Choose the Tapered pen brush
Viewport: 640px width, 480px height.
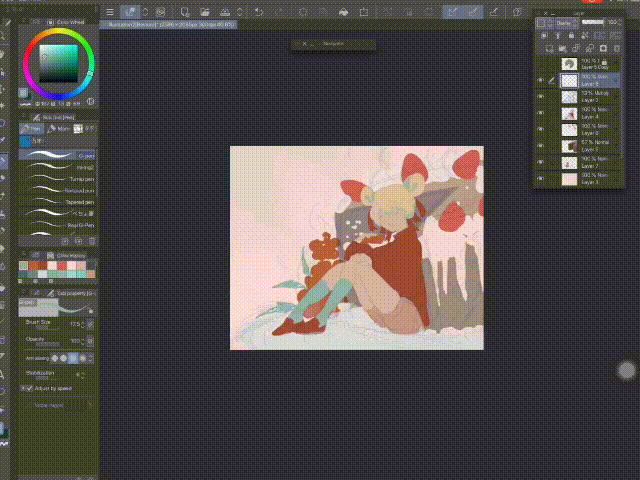pos(58,202)
